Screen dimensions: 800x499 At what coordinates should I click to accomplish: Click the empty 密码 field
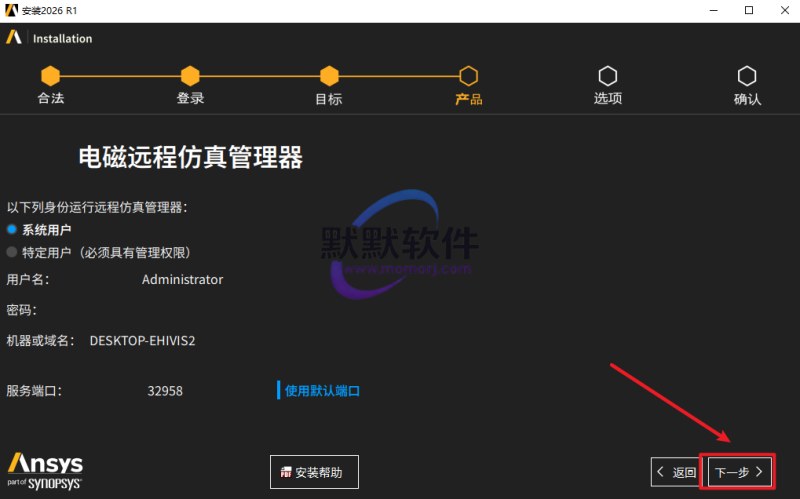coord(182,310)
